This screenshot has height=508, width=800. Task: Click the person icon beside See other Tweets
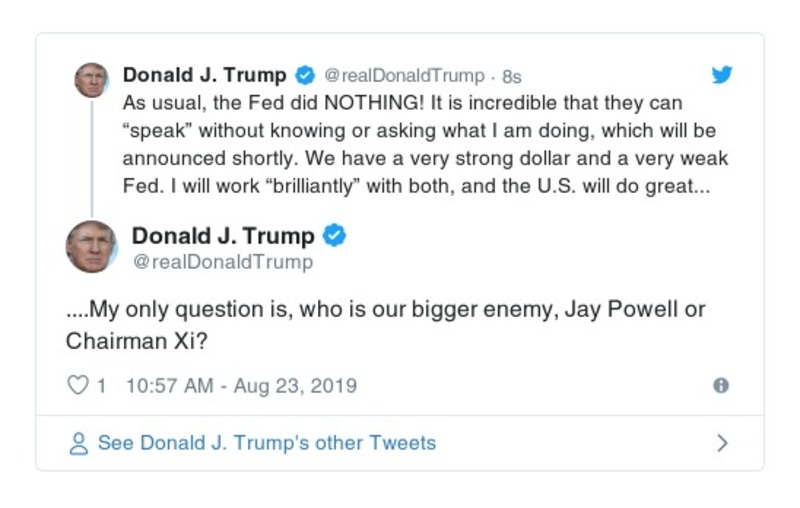pos(79,443)
